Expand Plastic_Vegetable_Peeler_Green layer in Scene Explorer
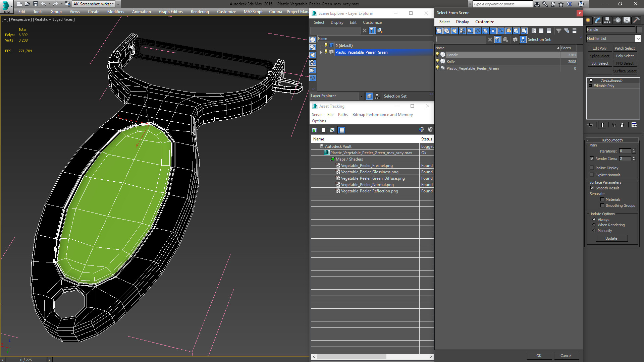The width and height of the screenshot is (644, 362). 321,52
